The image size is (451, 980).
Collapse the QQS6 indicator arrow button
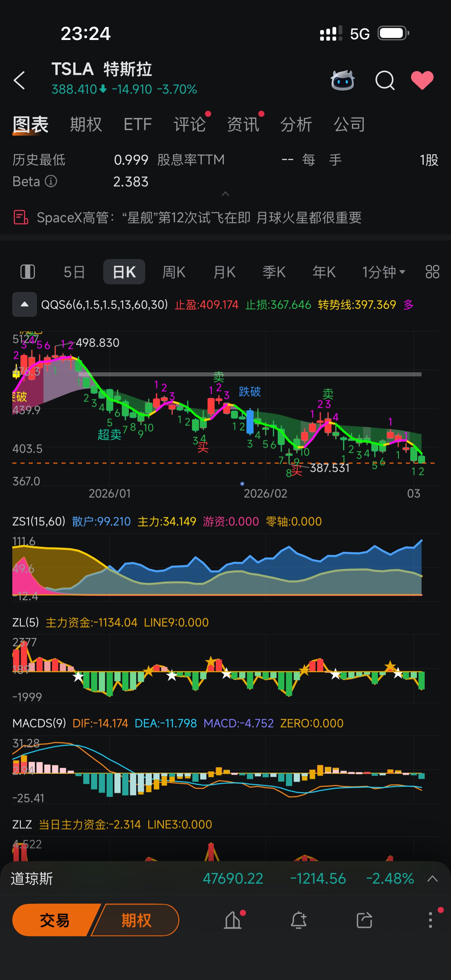24,304
